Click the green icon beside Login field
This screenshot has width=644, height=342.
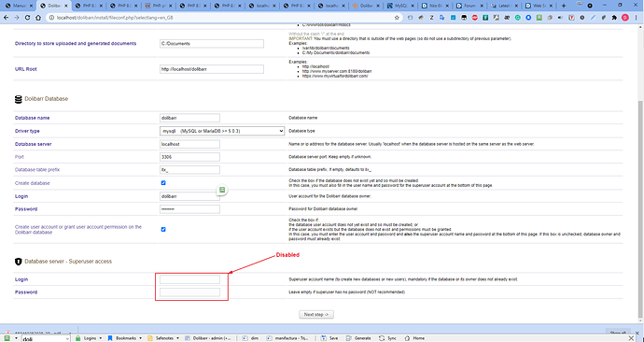222,190
